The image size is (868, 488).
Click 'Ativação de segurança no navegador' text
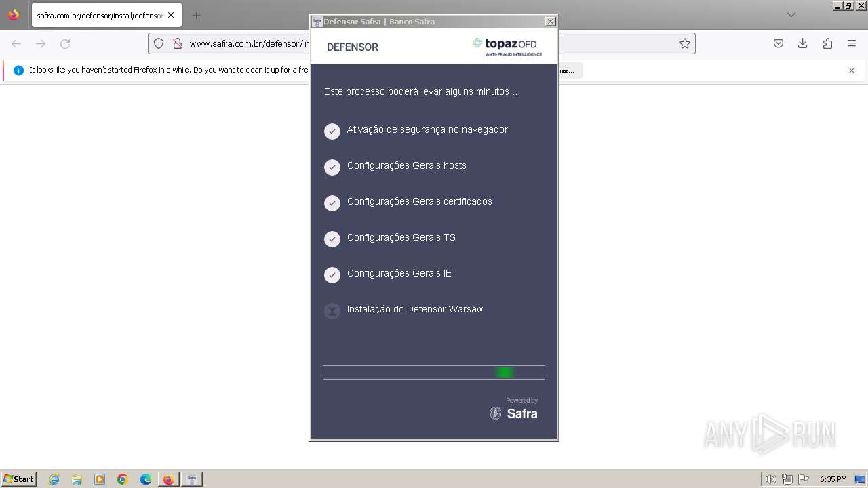427,129
